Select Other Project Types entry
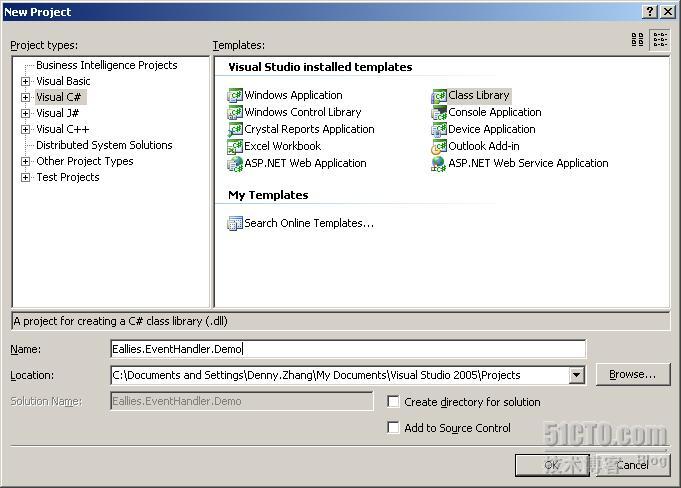Image resolution: width=681 pixels, height=488 pixels. (85, 161)
